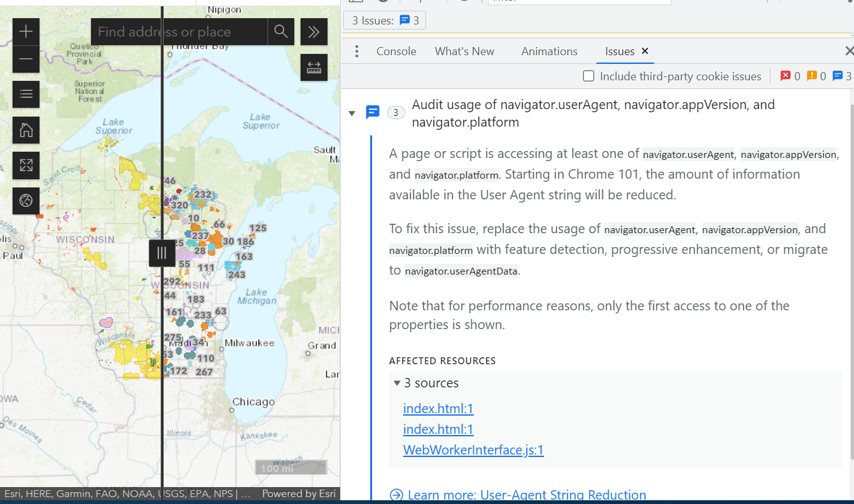This screenshot has width=854, height=504.
Task: Click the 3 Issues counter button
Action: pyautogui.click(x=385, y=21)
